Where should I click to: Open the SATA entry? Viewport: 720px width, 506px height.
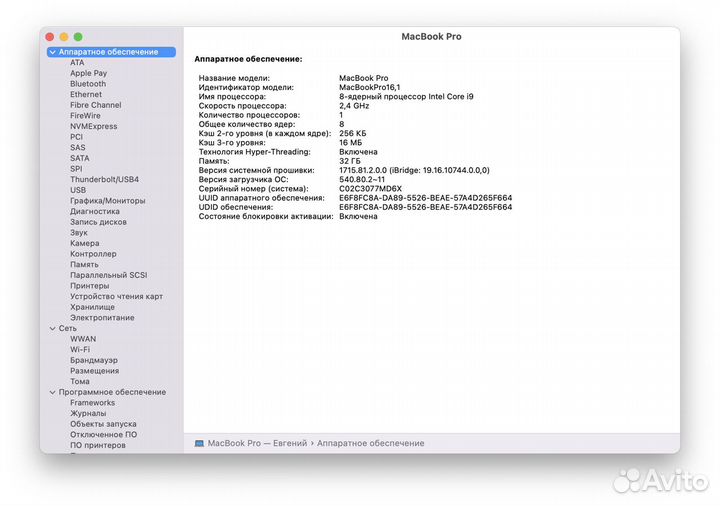pyautogui.click(x=79, y=158)
